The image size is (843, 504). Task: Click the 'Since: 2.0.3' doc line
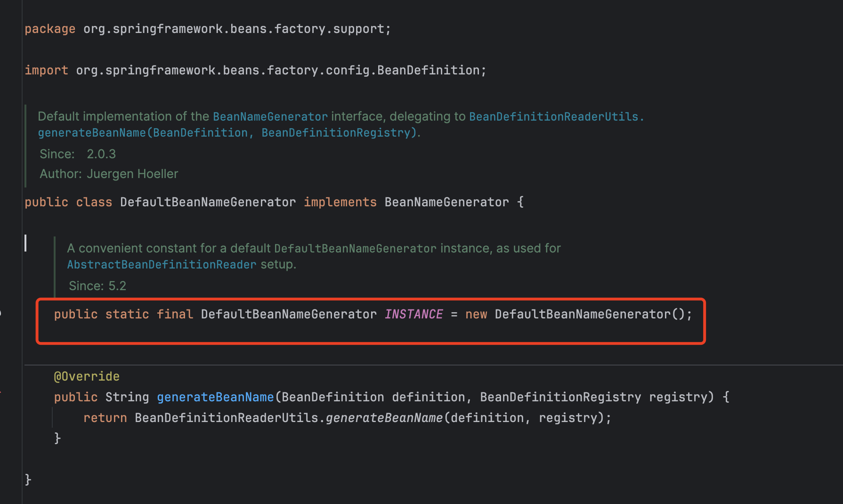pyautogui.click(x=78, y=154)
